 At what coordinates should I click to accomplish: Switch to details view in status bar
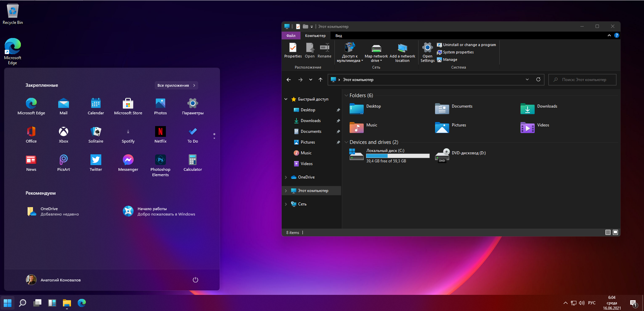608,232
